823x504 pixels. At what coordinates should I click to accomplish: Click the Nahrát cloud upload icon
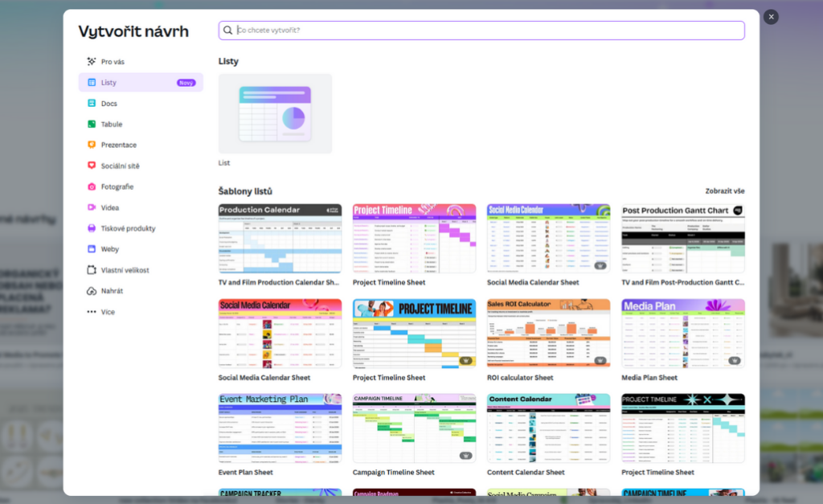[92, 291]
